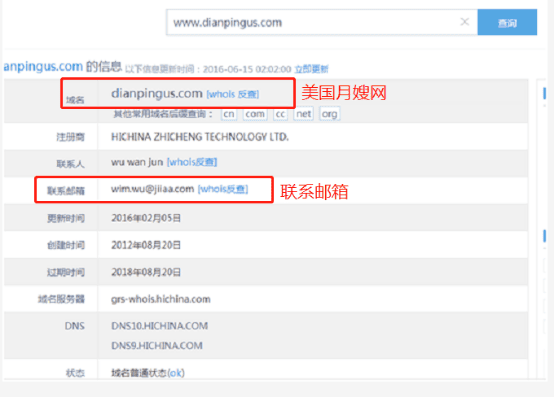Select the cc domain suffix
The height and width of the screenshot is (398, 554).
pos(280,114)
